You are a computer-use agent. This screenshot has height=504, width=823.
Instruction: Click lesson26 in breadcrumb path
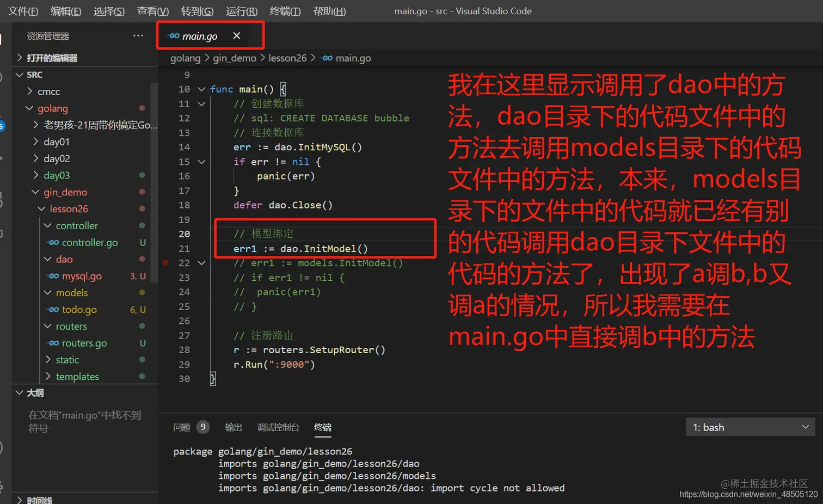[287, 58]
